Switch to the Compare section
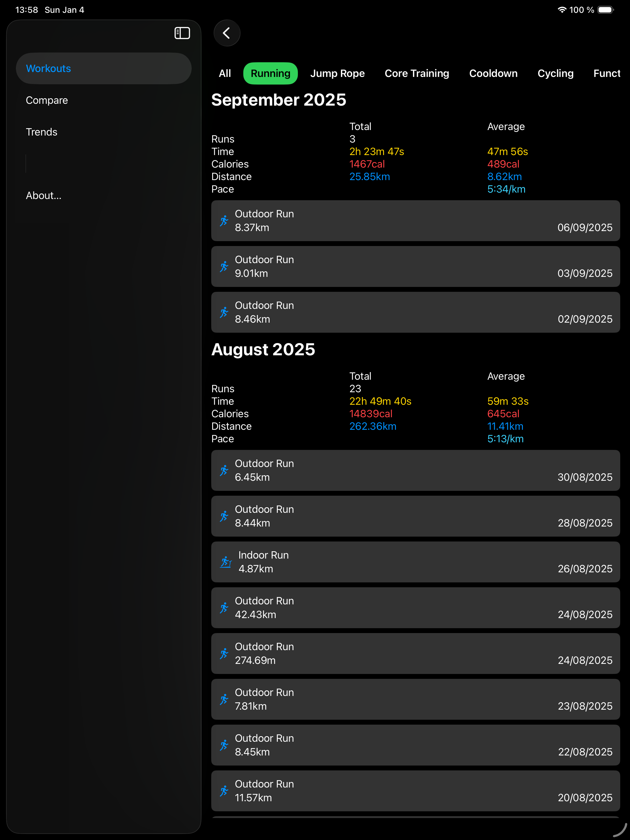The width and height of the screenshot is (630, 840). [47, 100]
